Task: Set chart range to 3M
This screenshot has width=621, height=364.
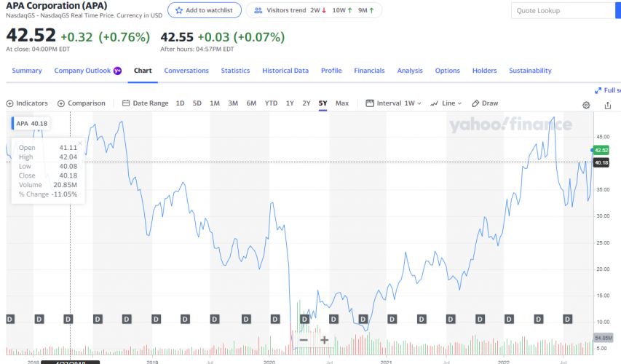Action: pyautogui.click(x=233, y=103)
